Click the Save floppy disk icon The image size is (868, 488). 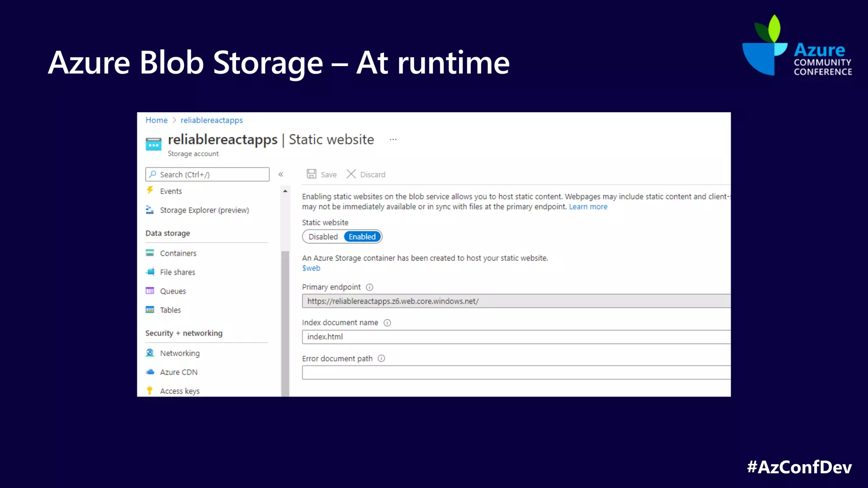[x=312, y=174]
